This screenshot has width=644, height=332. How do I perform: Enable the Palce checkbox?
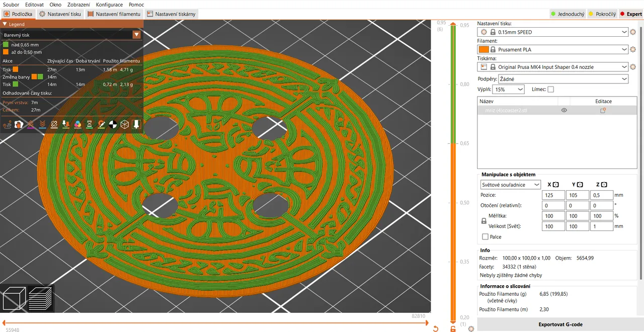point(485,237)
